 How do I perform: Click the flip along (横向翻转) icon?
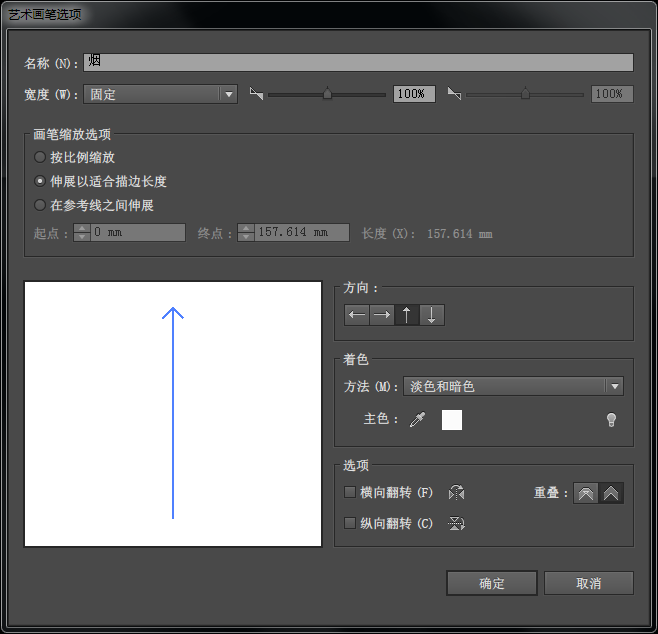pyautogui.click(x=456, y=492)
